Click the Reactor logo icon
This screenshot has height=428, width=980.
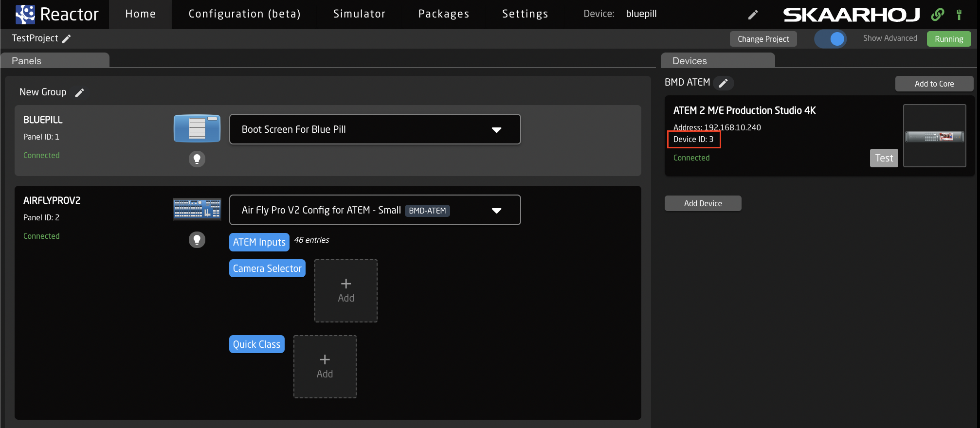pos(25,14)
